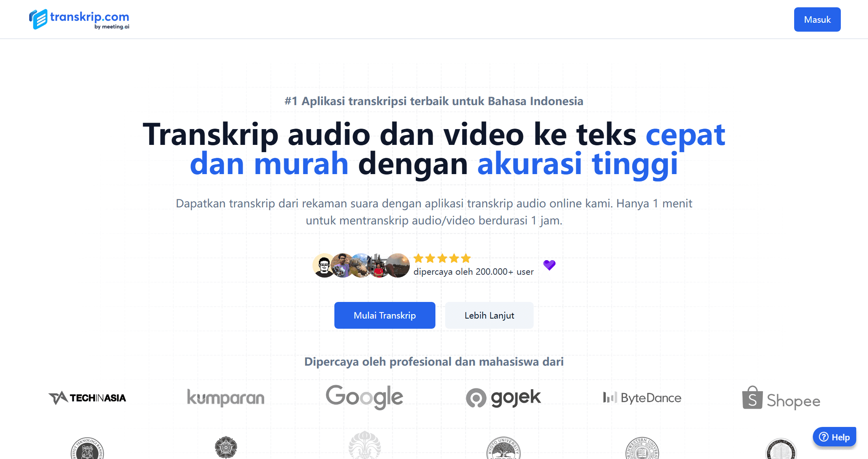Image resolution: width=868 pixels, height=459 pixels.
Task: Click the gojek logo
Action: 503,398
